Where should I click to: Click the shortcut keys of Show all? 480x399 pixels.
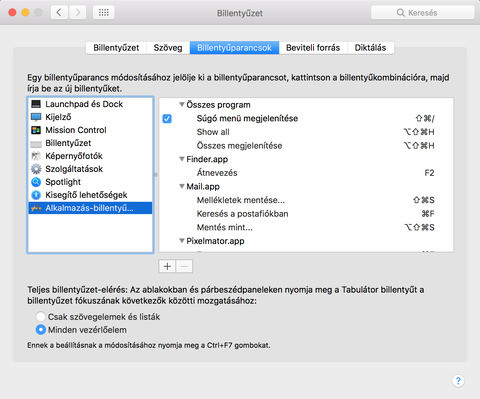419,132
